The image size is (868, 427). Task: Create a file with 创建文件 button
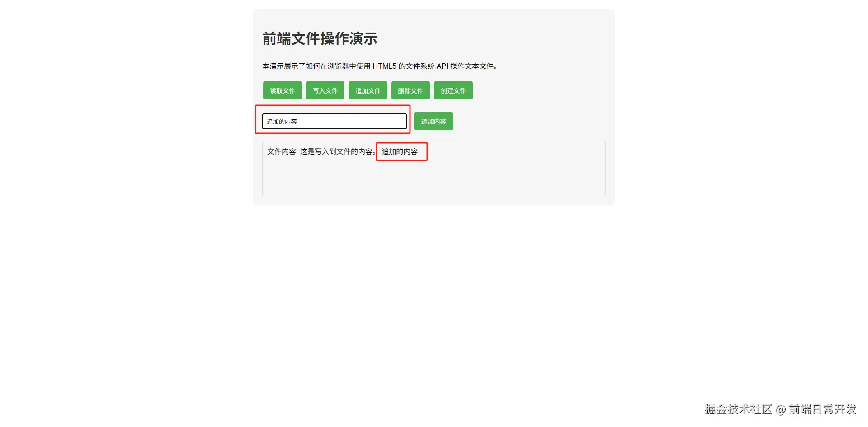point(453,90)
